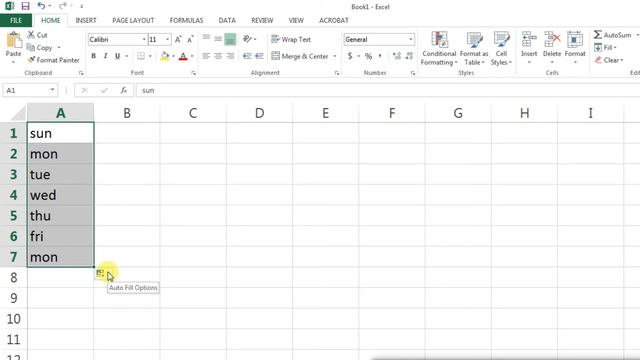Image resolution: width=640 pixels, height=360 pixels.
Task: Click inside the formula bar showing sun
Action: tap(388, 90)
